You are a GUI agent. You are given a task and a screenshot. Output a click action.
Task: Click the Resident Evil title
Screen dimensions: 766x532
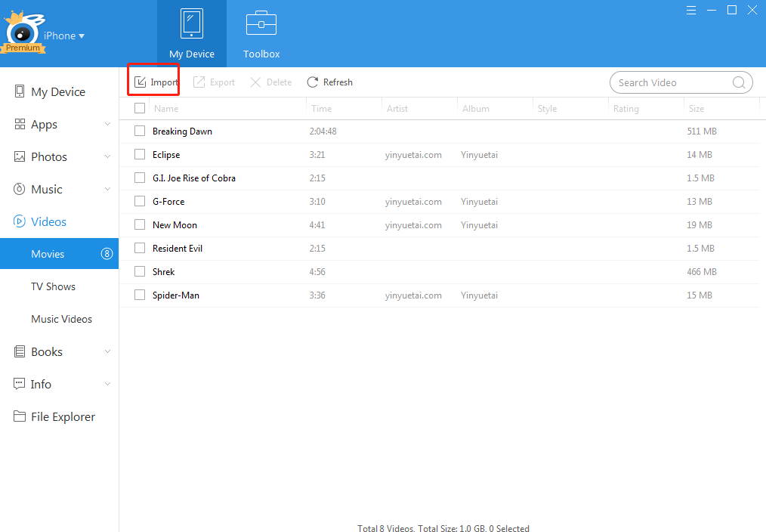coord(178,249)
